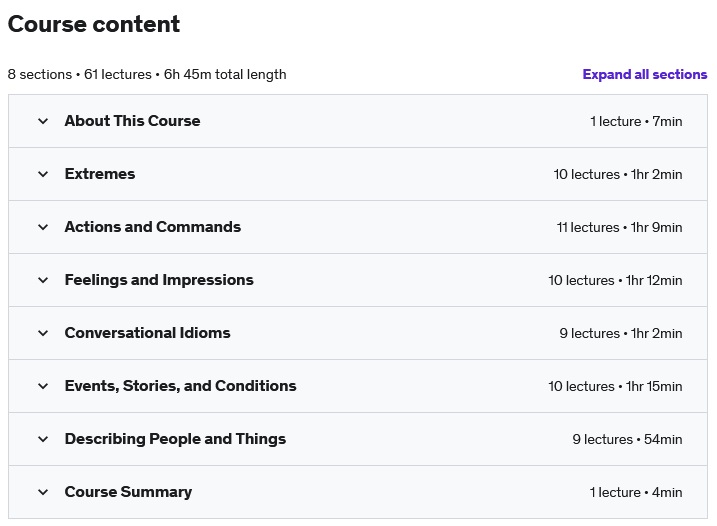Click the chevron next to Conversational Idioms
The image size is (717, 526).
[43, 333]
